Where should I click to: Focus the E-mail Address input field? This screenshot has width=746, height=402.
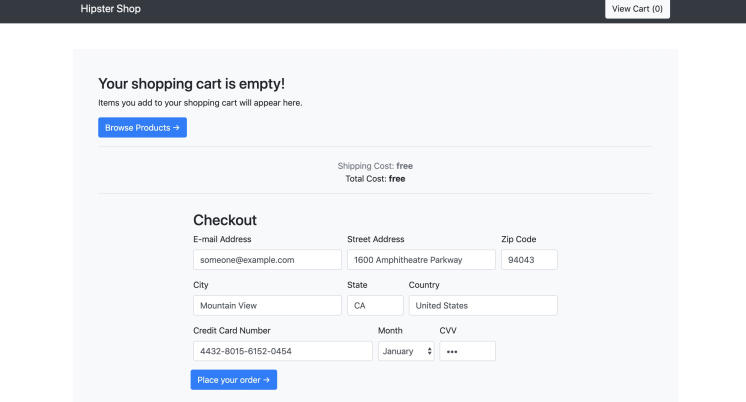pos(267,260)
